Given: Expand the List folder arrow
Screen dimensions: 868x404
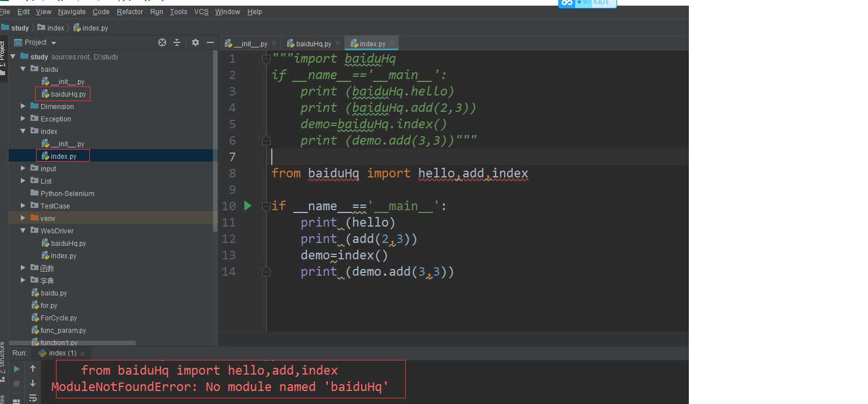Looking at the screenshot, I should [23, 181].
